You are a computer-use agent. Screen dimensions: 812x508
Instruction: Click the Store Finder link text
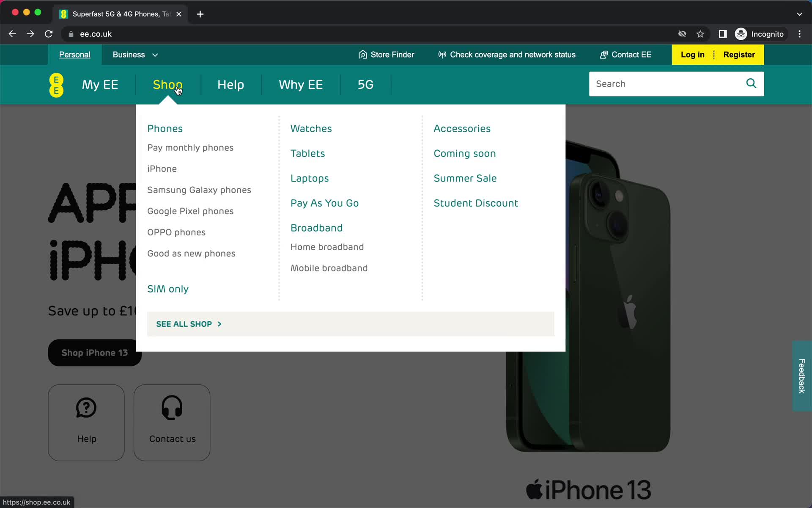pos(392,55)
